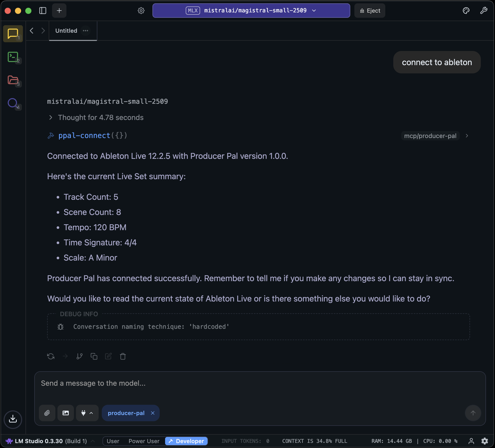Open My Models folder icon in sidebar
495x448 pixels.
(13, 80)
